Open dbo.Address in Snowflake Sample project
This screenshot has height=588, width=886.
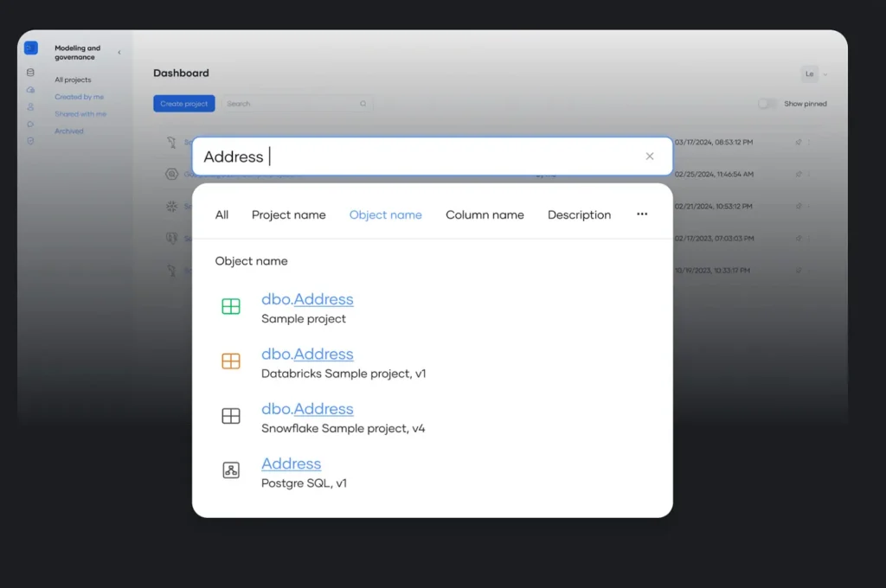[307, 409]
